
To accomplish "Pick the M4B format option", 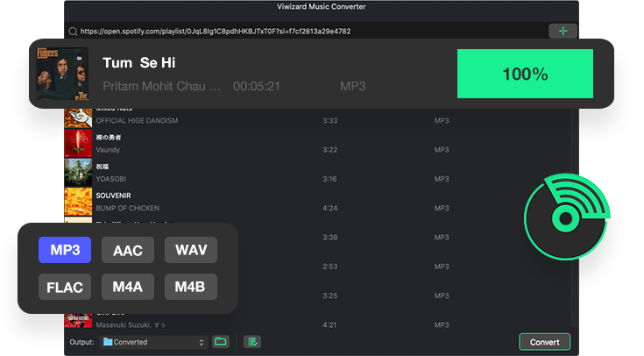I will point(191,287).
